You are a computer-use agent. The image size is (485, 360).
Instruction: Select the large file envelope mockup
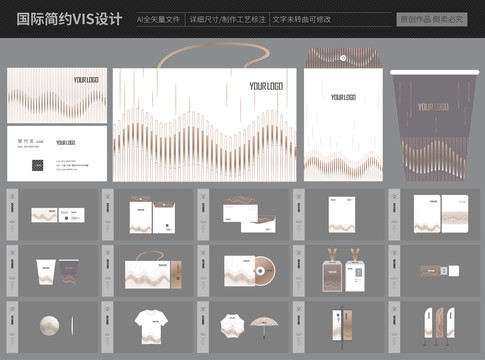click(x=343, y=115)
